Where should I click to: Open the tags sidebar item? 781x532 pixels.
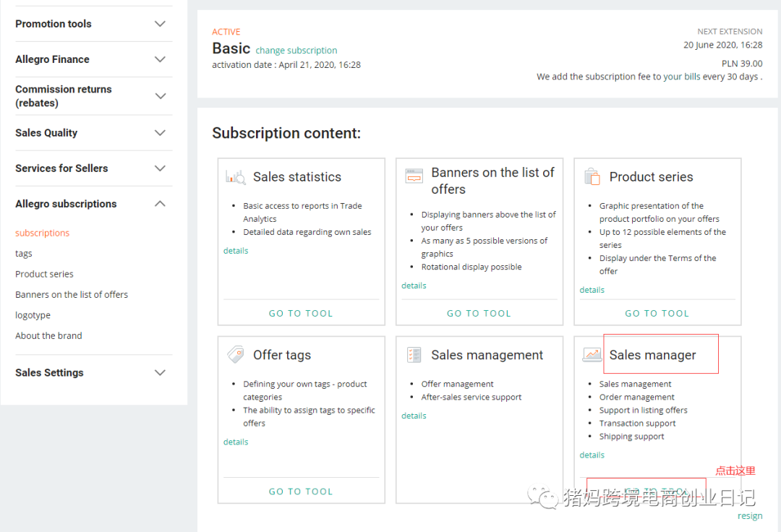[x=24, y=254]
